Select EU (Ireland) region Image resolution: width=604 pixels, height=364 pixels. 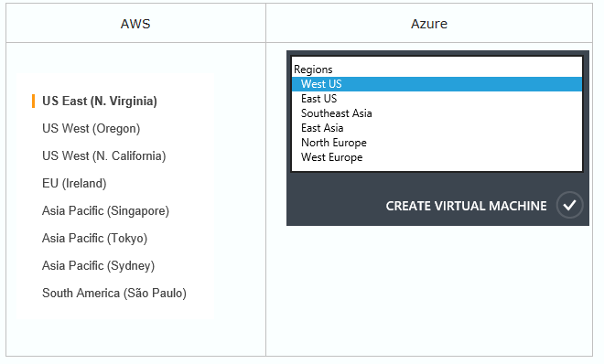coord(74,183)
